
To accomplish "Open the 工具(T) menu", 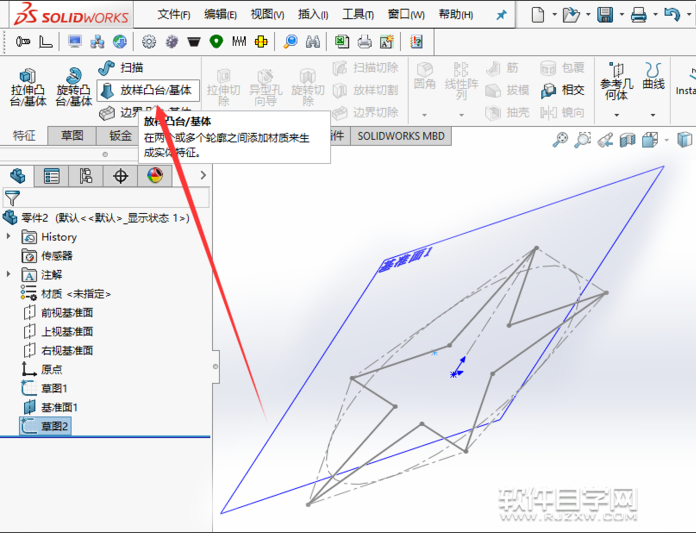I will pos(358,15).
